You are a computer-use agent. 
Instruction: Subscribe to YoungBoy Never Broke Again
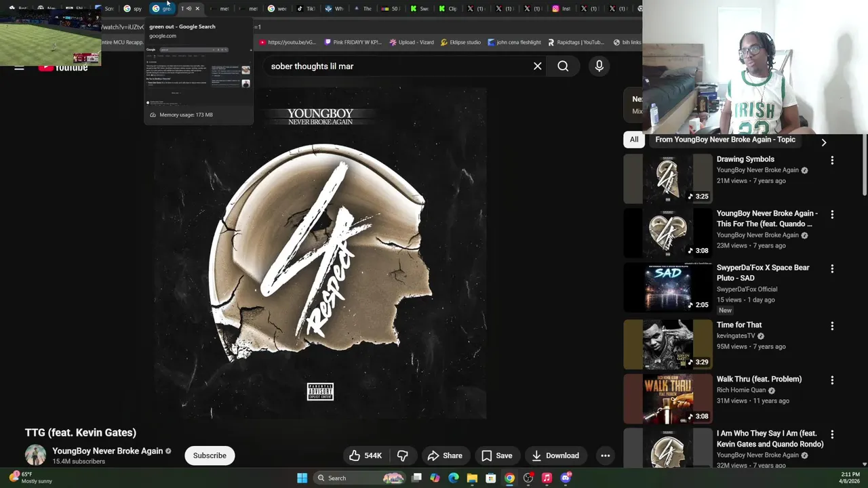[210, 455]
